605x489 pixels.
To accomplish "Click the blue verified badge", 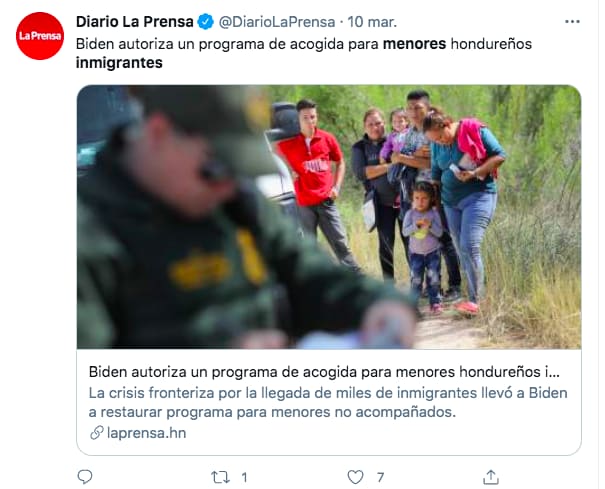I will click(206, 22).
